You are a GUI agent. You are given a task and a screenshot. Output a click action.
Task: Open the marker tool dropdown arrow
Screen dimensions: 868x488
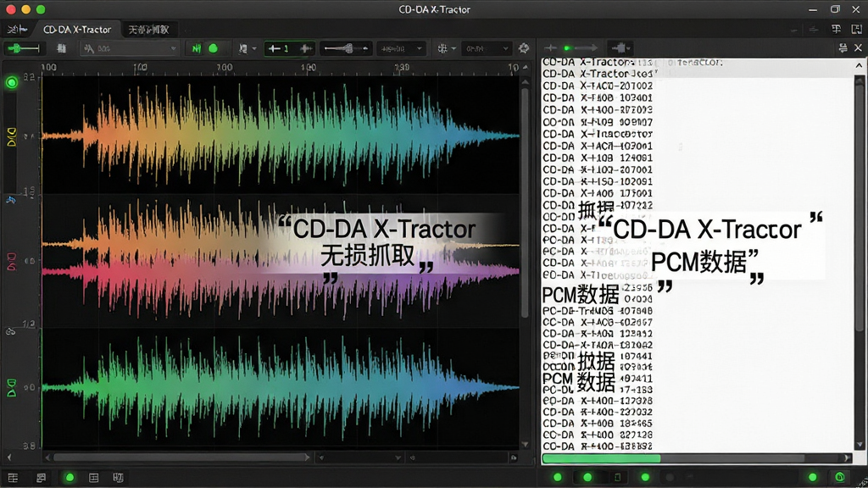pyautogui.click(x=254, y=48)
